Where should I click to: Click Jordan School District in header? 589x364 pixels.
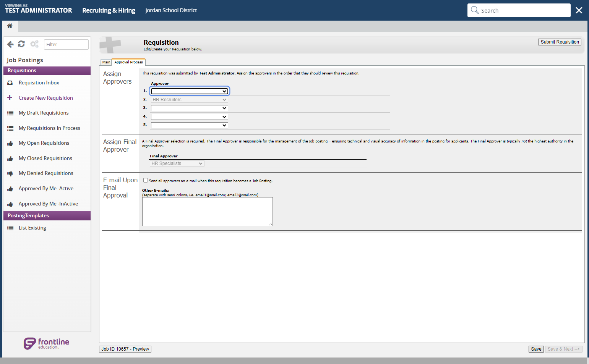coord(171,10)
